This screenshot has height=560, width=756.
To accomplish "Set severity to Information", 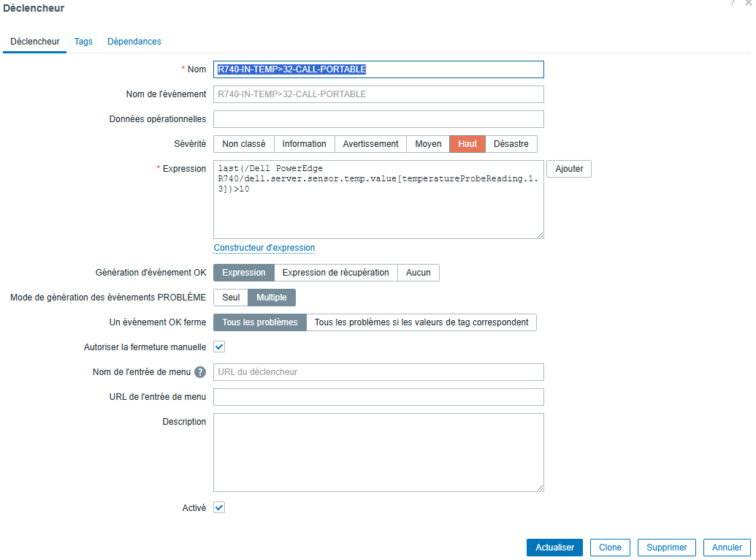I will coord(305,144).
